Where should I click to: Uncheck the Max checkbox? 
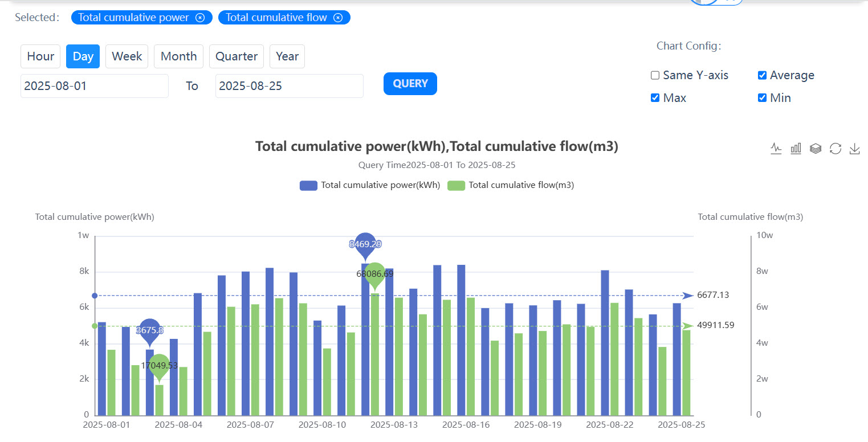click(x=655, y=98)
